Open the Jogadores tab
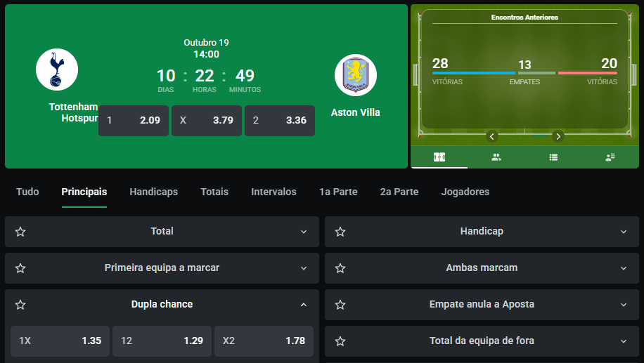The height and width of the screenshot is (363, 644). (x=465, y=192)
